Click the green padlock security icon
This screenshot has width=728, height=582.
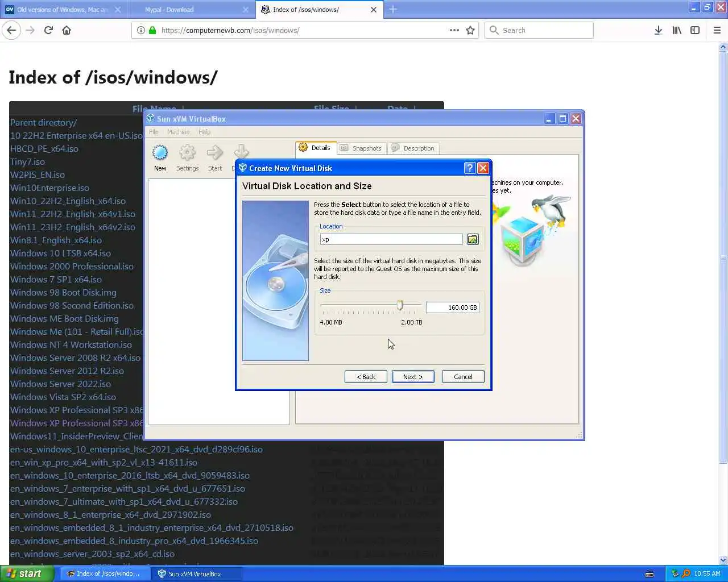pyautogui.click(x=152, y=30)
